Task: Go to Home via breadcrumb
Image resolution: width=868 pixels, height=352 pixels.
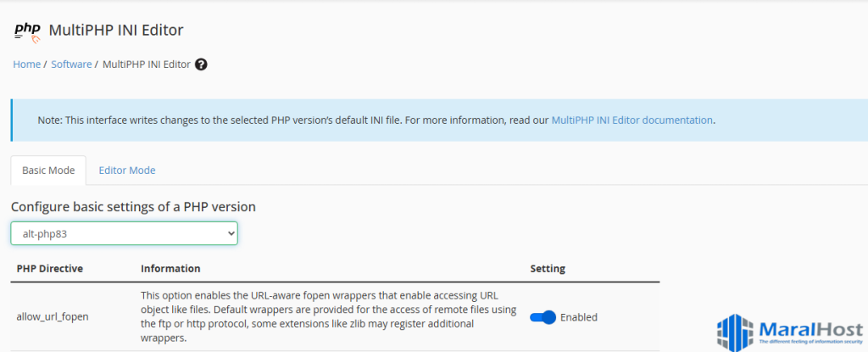Action: click(26, 64)
